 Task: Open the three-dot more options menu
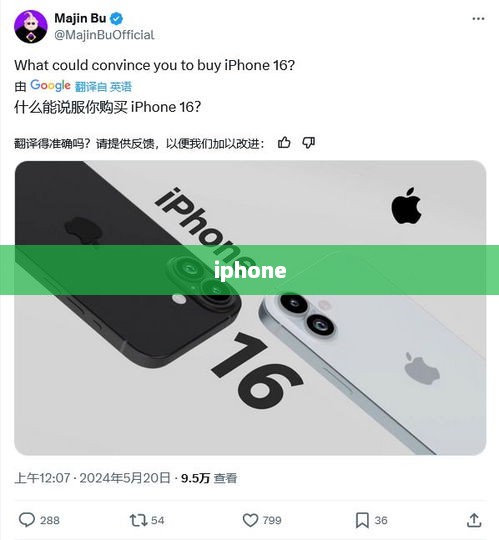[x=478, y=19]
